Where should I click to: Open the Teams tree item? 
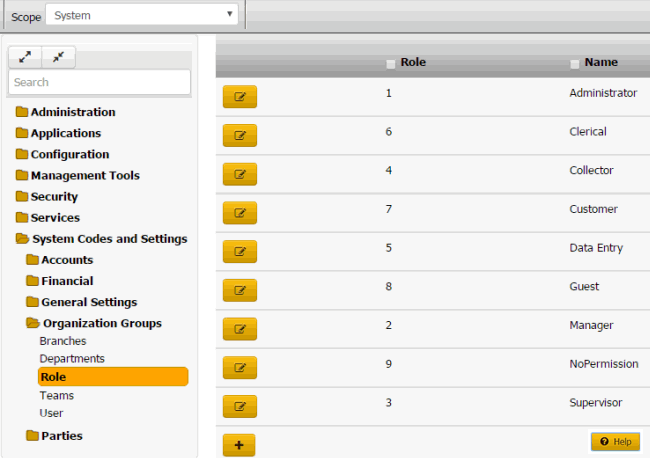(57, 395)
